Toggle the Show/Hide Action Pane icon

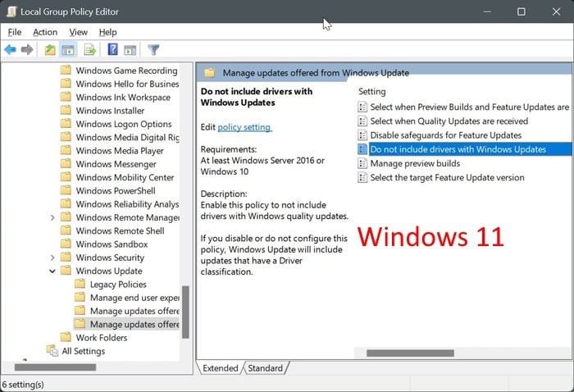coord(130,50)
